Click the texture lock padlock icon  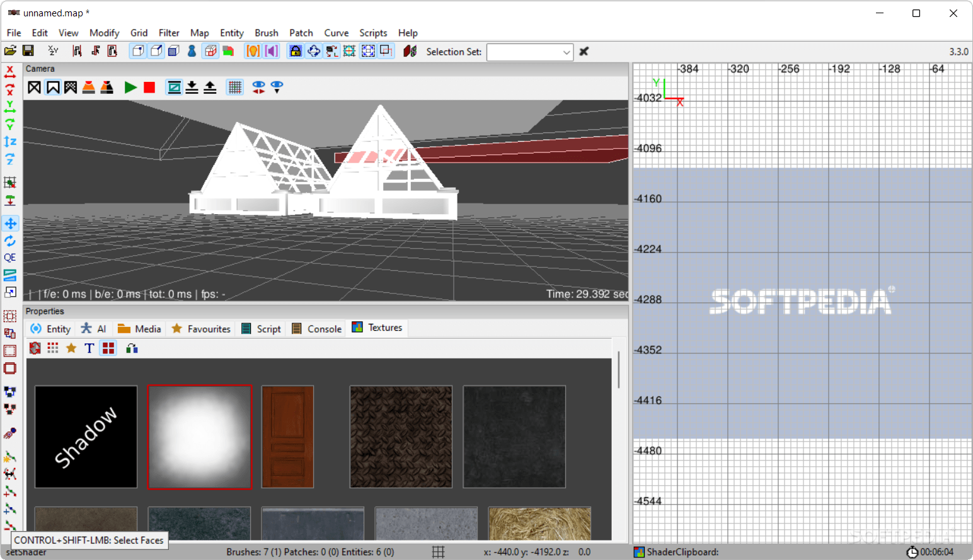pos(295,51)
